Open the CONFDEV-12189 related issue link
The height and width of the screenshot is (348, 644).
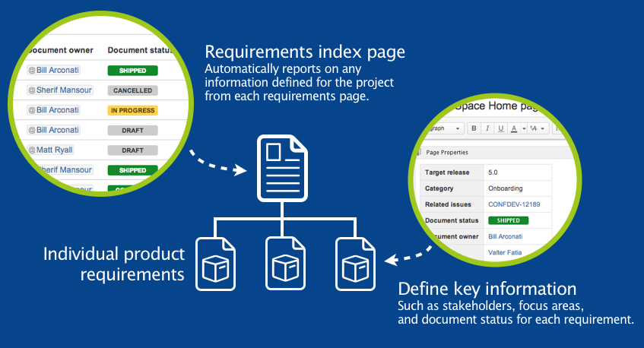click(x=515, y=204)
